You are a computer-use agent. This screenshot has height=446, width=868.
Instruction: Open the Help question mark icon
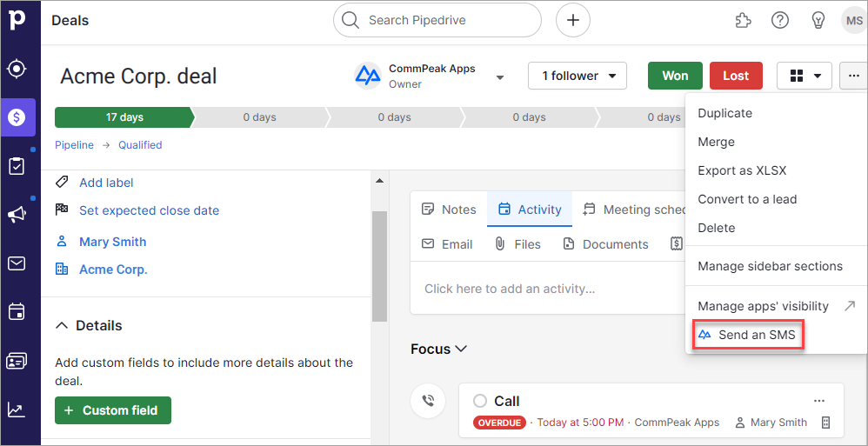click(x=780, y=21)
